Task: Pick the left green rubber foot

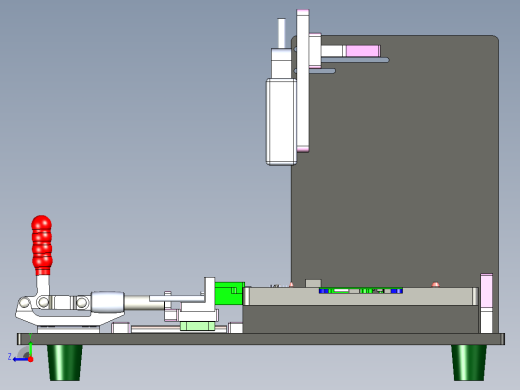Action: 65,363
